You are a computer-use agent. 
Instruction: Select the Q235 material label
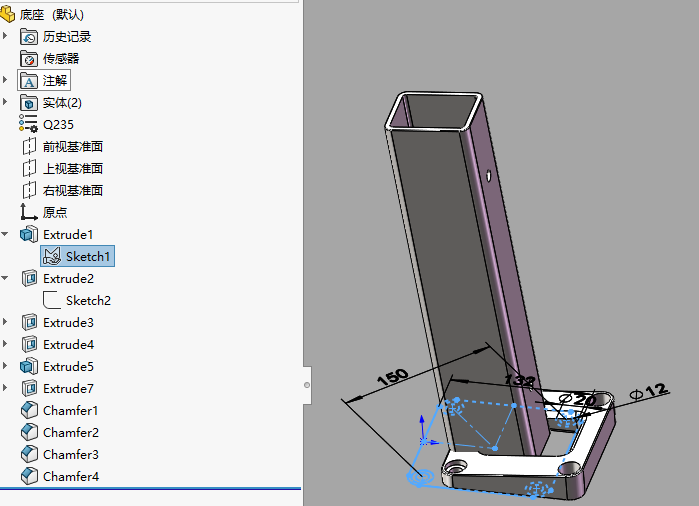58,124
